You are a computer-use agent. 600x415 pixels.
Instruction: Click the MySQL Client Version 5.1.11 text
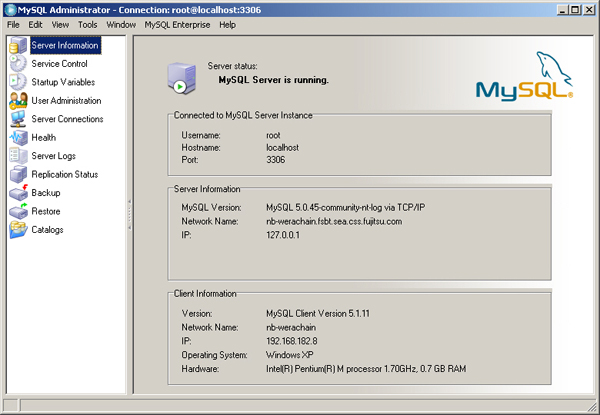(318, 314)
